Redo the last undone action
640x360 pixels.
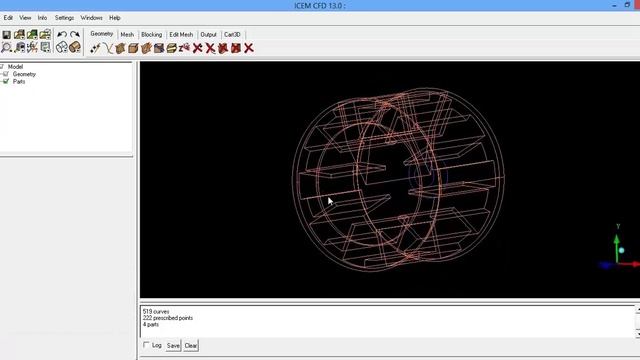[x=75, y=35]
